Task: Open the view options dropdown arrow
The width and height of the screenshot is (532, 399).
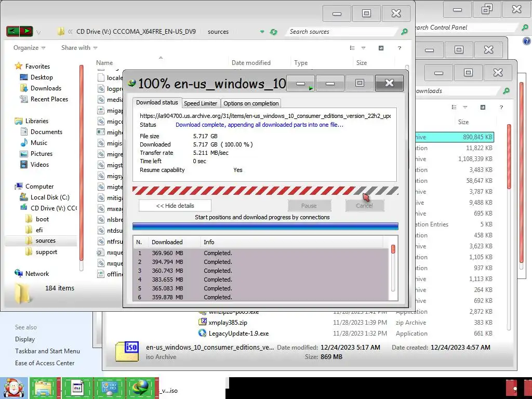Action: coord(363,48)
